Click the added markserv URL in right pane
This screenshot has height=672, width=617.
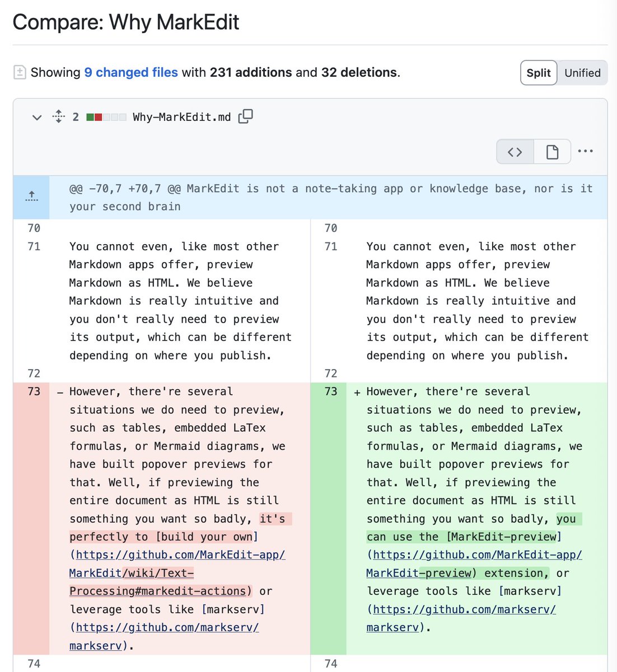(461, 618)
